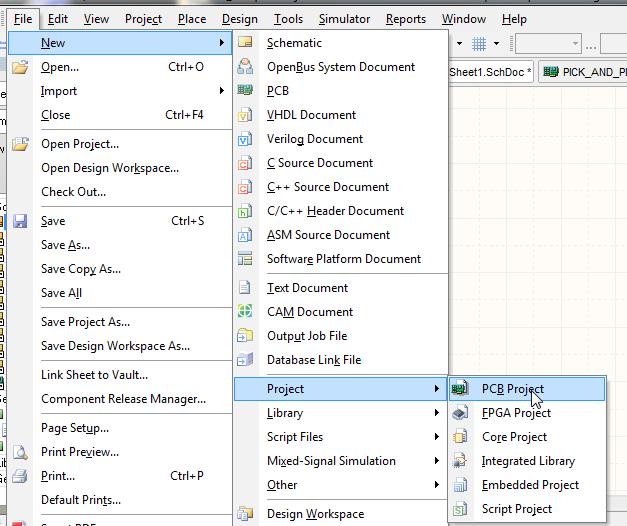Open Component Release Manager
The height and width of the screenshot is (526, 627).
(x=120, y=399)
